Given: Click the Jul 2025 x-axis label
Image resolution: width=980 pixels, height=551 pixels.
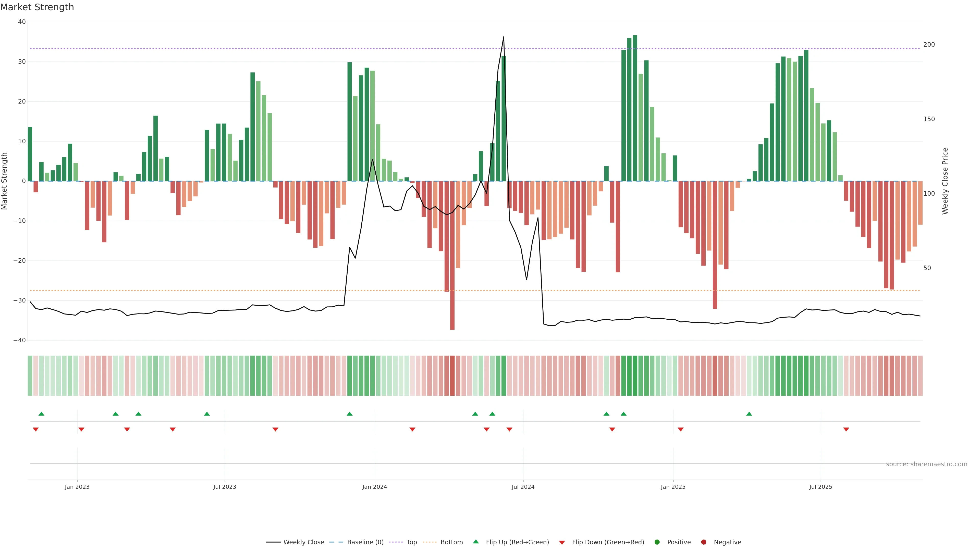Looking at the screenshot, I should tap(820, 487).
